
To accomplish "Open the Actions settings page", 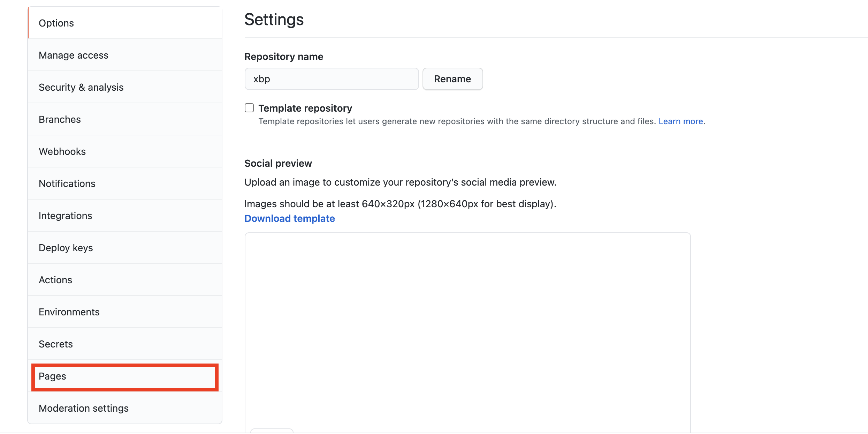I will (55, 280).
